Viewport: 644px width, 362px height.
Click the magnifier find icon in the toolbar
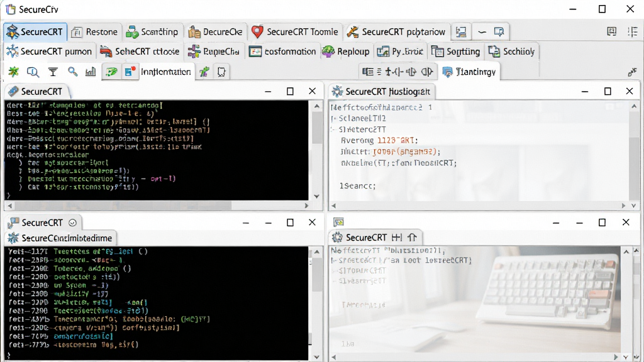tap(33, 72)
